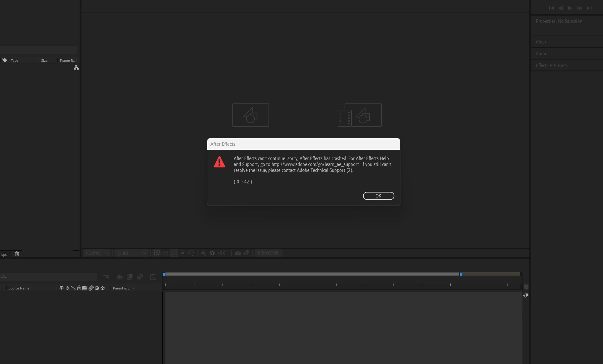Open the 100% magnification dropdown
This screenshot has height=364, width=603.
[x=97, y=253]
